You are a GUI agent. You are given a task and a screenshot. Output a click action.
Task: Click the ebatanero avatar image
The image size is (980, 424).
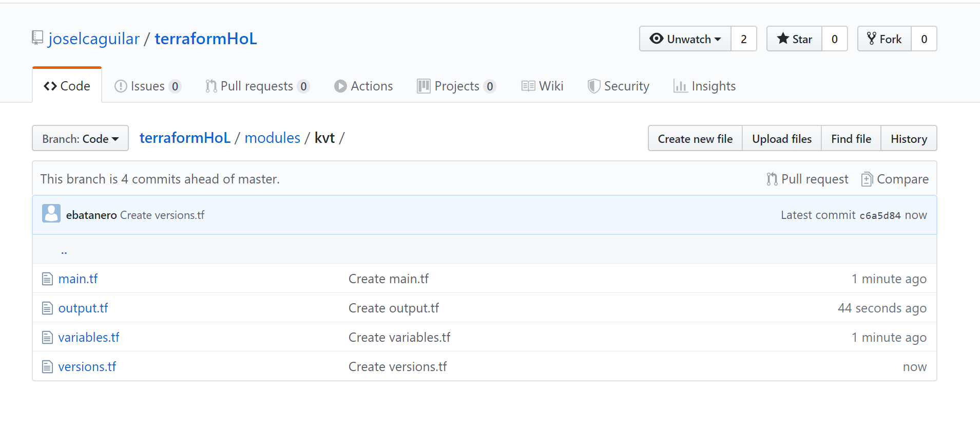tap(51, 213)
